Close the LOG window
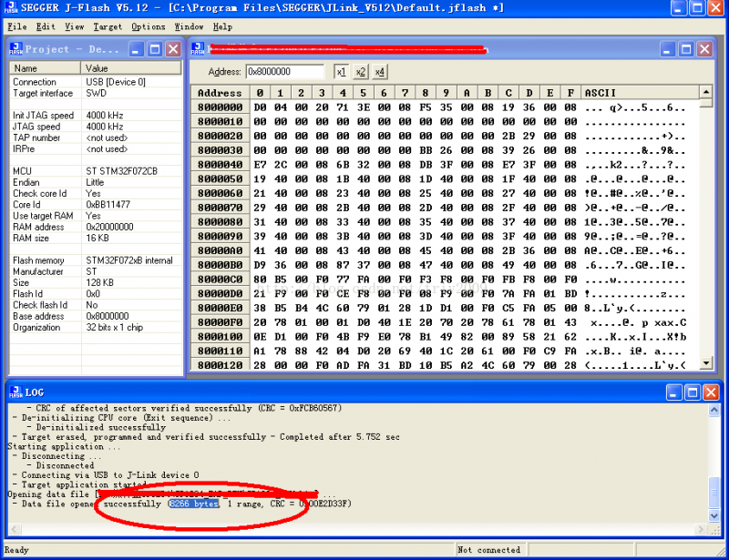 (712, 392)
